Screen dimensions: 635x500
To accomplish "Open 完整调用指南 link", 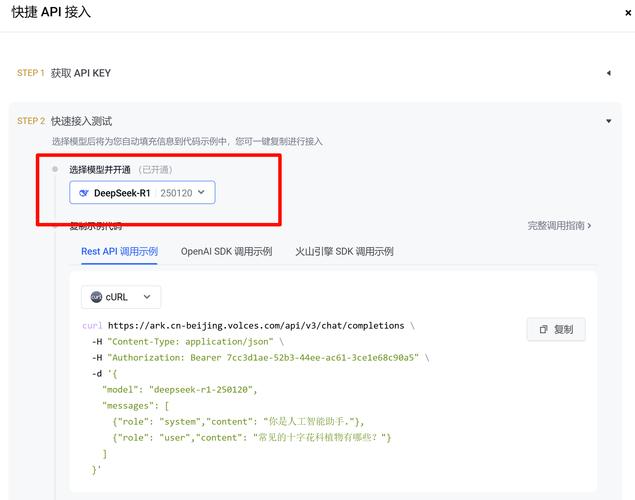I will click(x=559, y=226).
